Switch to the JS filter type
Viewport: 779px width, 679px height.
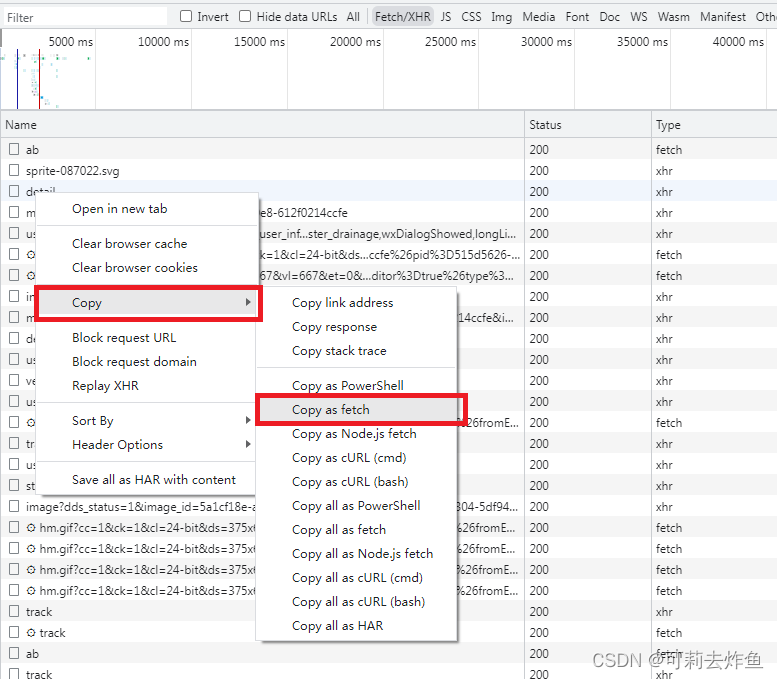445,17
